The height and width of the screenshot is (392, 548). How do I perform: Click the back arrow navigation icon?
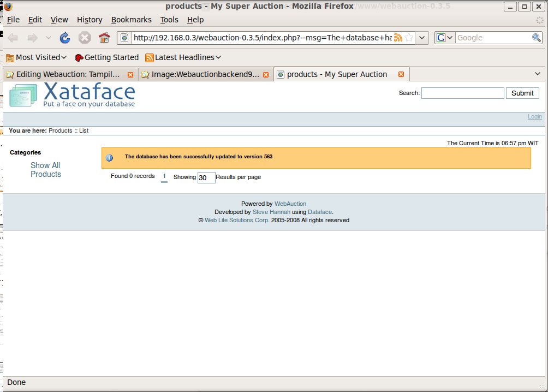(13, 38)
